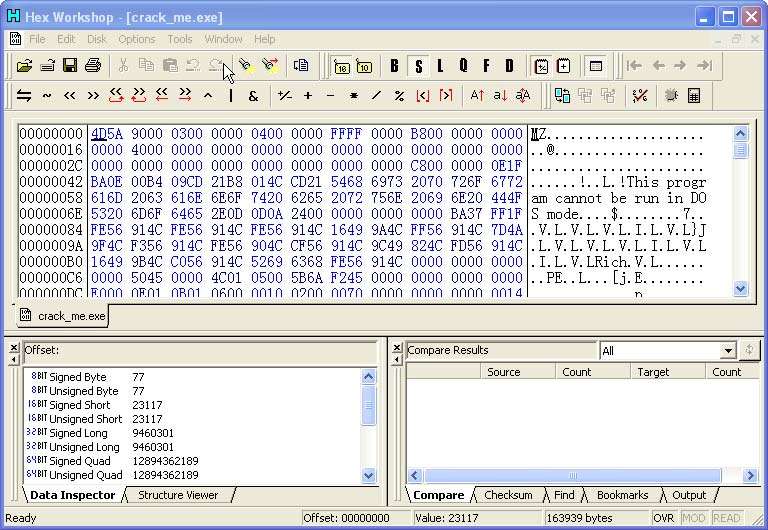Viewport: 768px width, 530px height.
Task: Click the Replace flashlight-with-arrow icon
Action: (x=270, y=66)
